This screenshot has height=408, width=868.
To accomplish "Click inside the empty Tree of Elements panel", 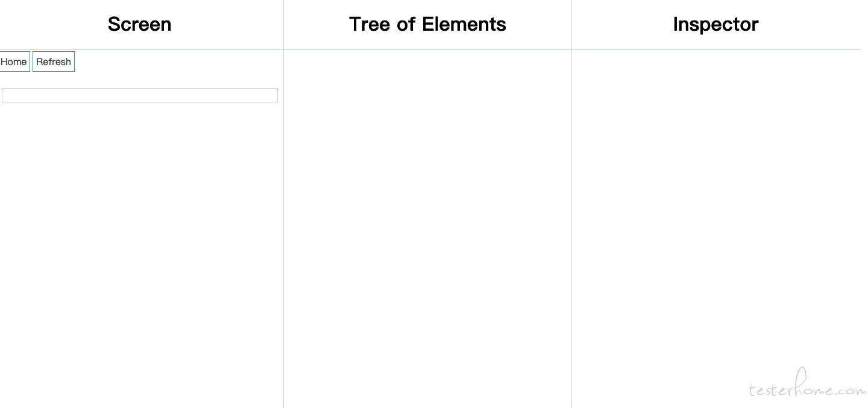I will point(427,229).
